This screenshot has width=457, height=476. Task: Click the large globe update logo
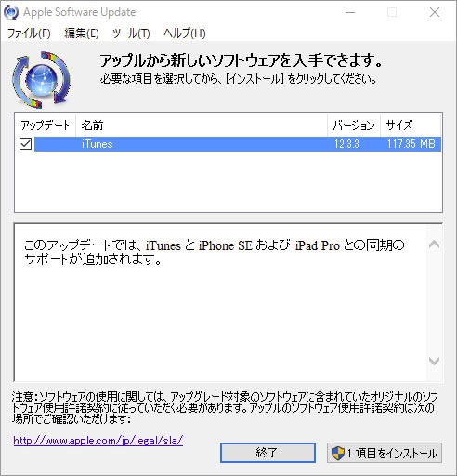[41, 80]
